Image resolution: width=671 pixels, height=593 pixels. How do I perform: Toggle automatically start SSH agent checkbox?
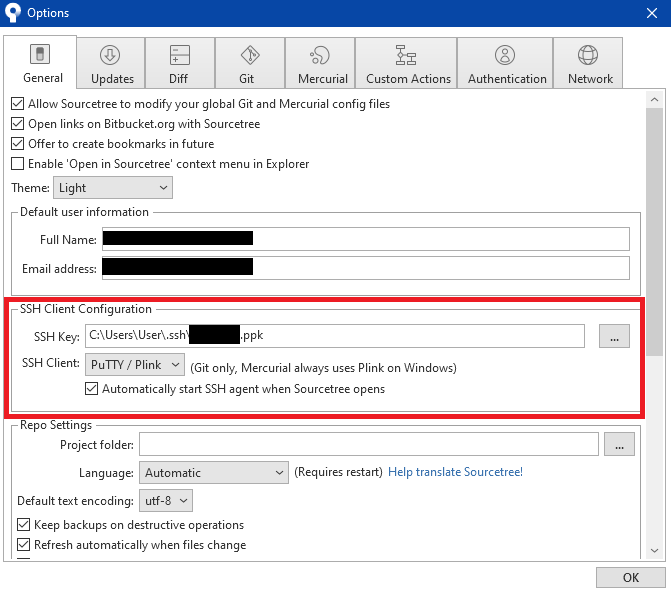[x=92, y=389]
